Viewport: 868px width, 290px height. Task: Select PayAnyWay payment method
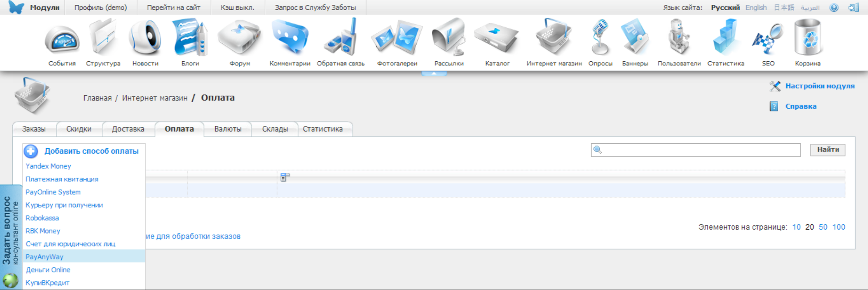point(45,257)
